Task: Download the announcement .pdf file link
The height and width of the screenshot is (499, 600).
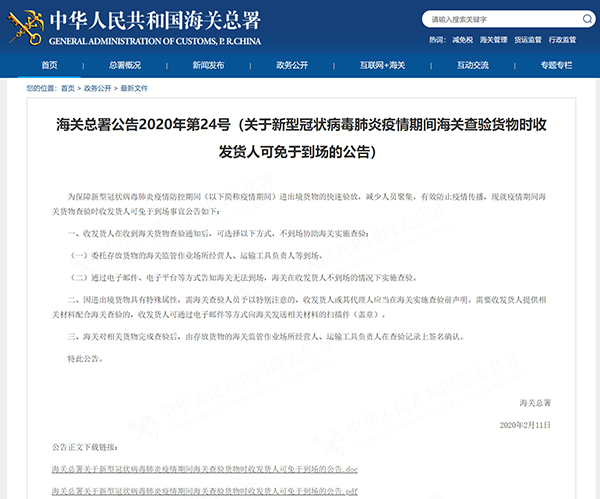Action: pos(205,491)
